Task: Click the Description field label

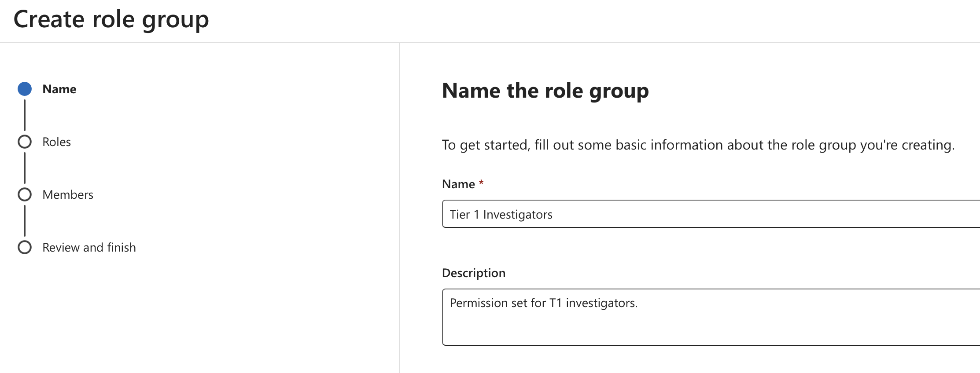Action: (473, 273)
